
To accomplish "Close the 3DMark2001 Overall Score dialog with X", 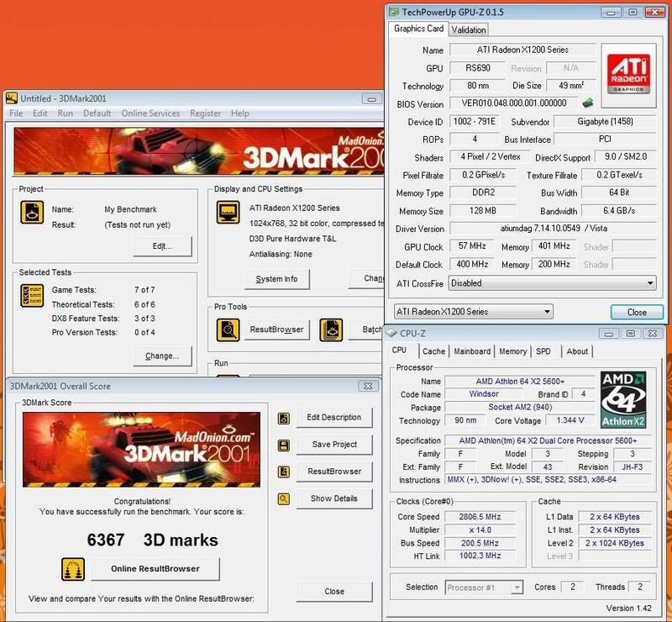I will (368, 386).
